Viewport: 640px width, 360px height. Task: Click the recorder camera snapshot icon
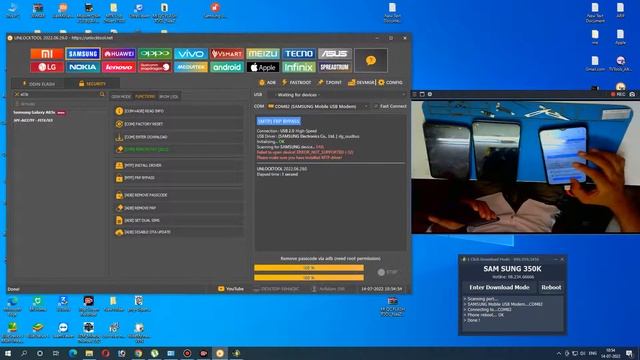coord(632,94)
